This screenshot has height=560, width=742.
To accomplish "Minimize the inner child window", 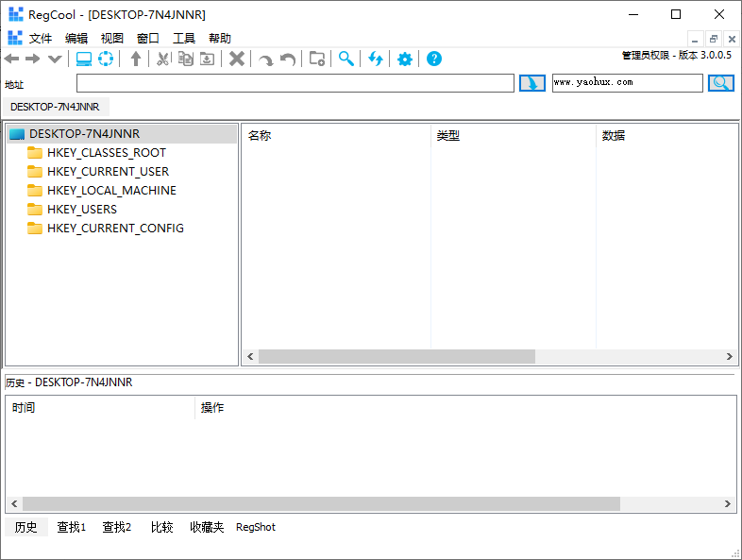I will pyautogui.click(x=695, y=39).
